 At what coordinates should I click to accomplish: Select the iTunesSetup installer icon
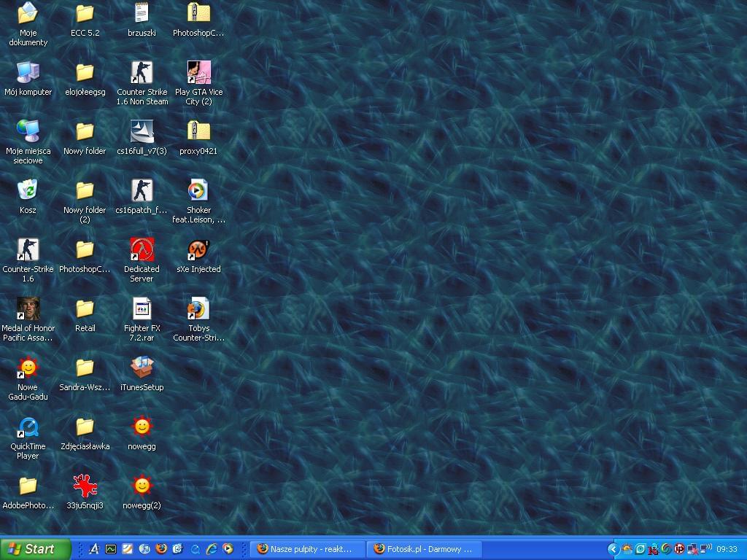(142, 374)
